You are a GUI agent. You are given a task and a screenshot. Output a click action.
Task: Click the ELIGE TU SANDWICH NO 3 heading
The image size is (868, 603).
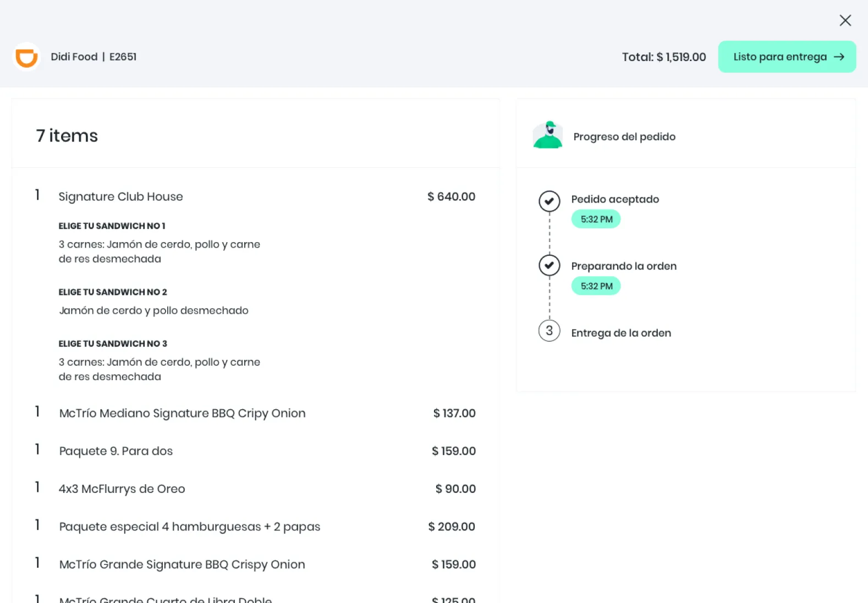click(x=113, y=344)
